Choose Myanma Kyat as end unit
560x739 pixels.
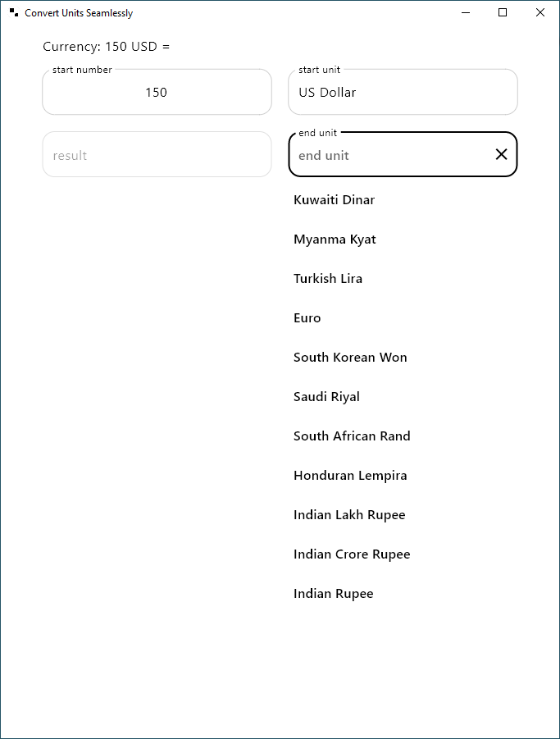pos(403,239)
